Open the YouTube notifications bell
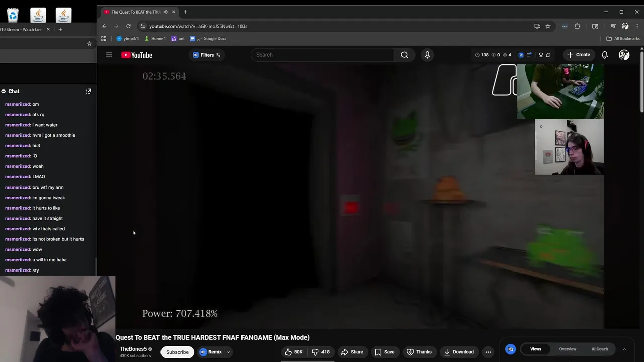Screen dimensions: 644x362 [605, 55]
